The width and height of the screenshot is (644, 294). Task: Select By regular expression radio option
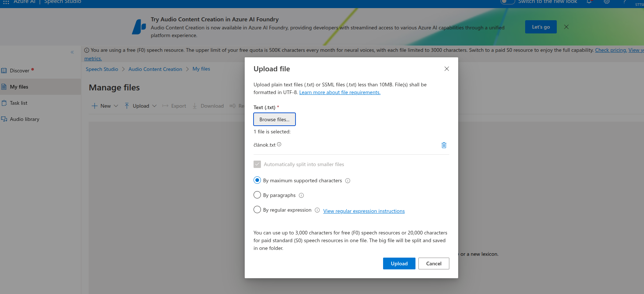[257, 209]
